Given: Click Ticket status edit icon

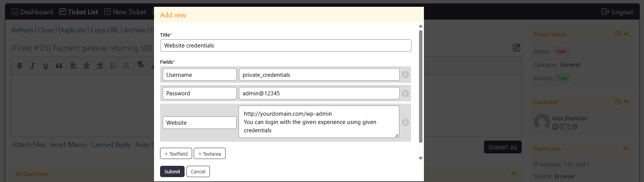Looking at the screenshot, I should (x=618, y=34).
